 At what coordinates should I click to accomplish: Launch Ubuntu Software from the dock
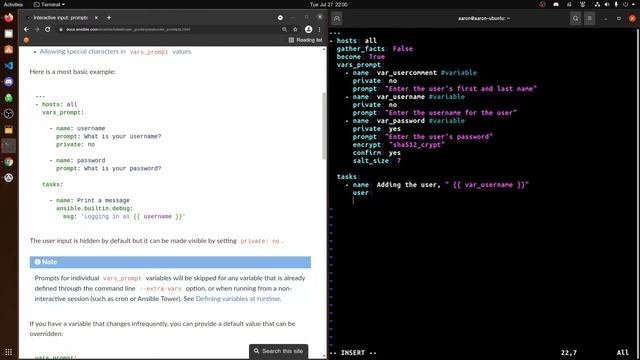[x=9, y=50]
